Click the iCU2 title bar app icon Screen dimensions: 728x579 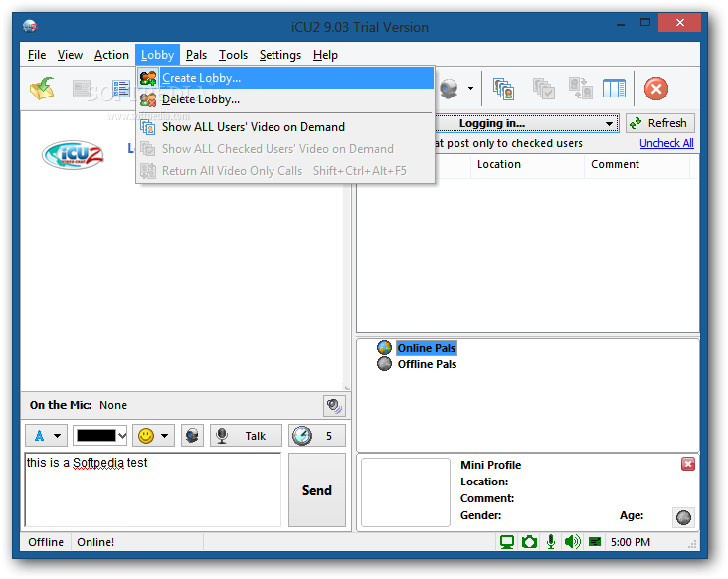pos(30,27)
